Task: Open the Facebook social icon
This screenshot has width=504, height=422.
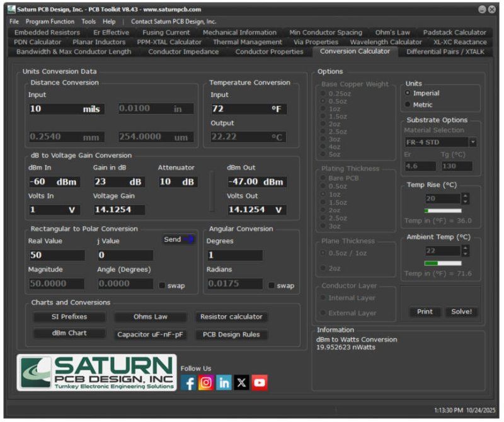Action: 188,382
